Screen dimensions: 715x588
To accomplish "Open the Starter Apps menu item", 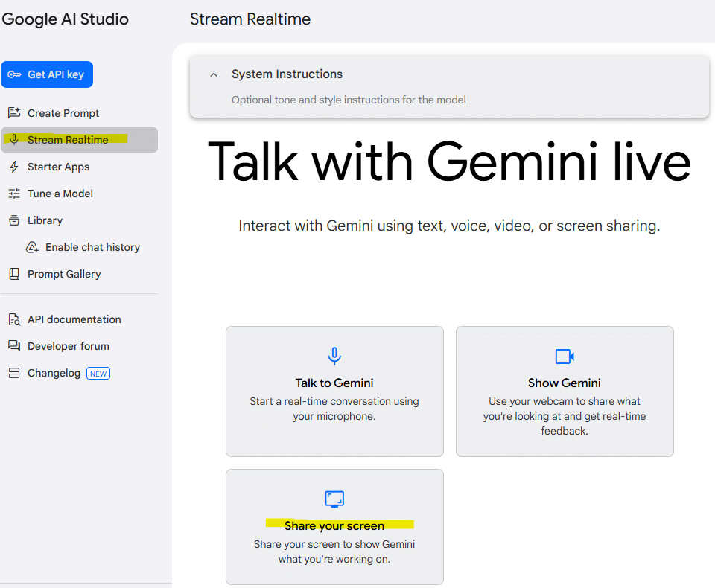I will (58, 167).
